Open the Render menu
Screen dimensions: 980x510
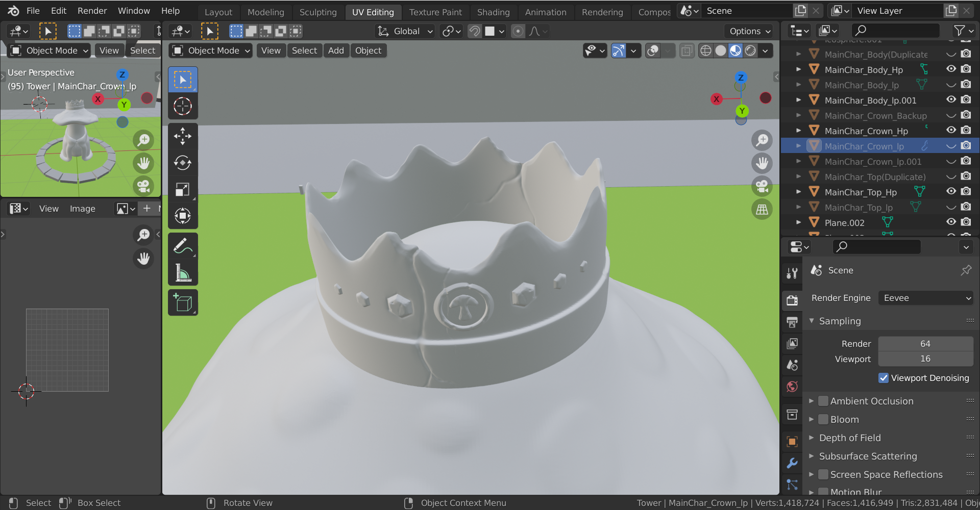coord(92,11)
